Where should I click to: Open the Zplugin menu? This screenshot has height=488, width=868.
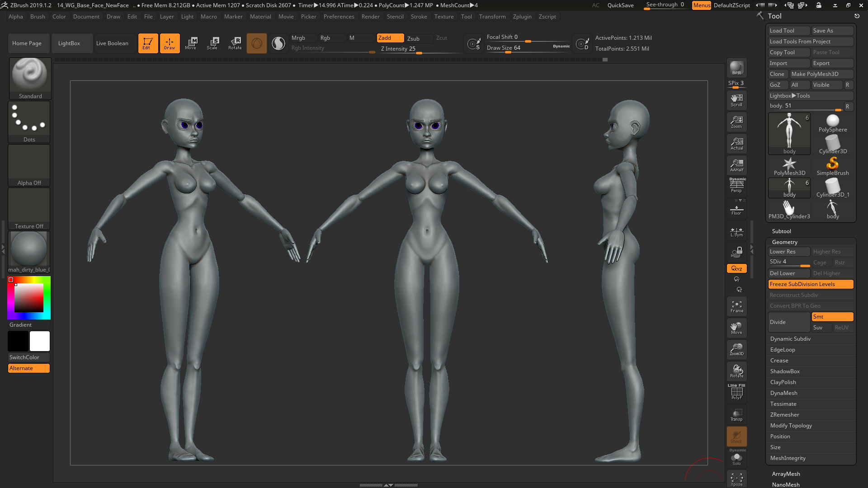point(523,17)
